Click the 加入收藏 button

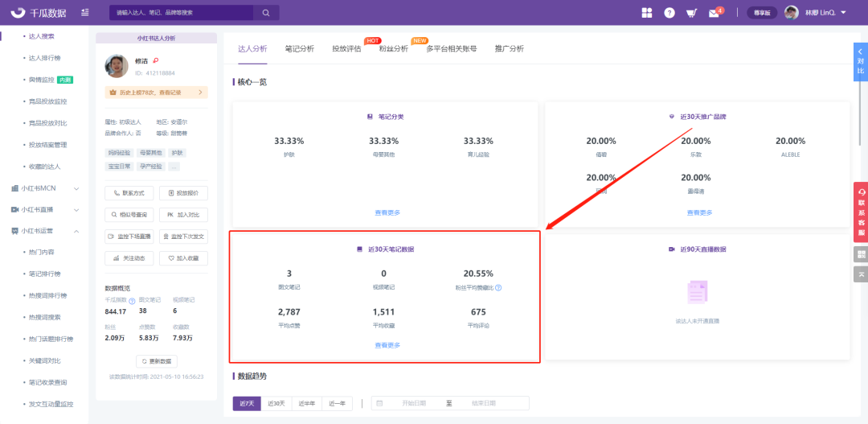[183, 258]
